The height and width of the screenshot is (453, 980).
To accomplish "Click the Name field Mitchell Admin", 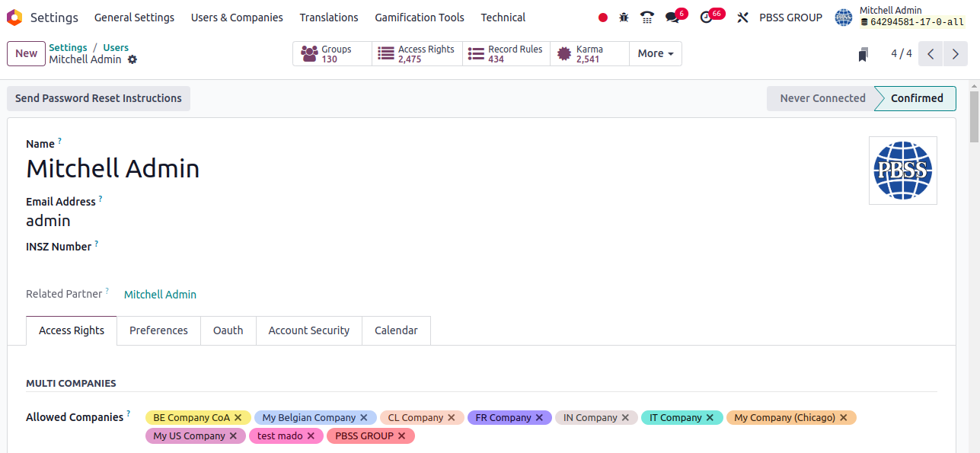I will click(113, 168).
